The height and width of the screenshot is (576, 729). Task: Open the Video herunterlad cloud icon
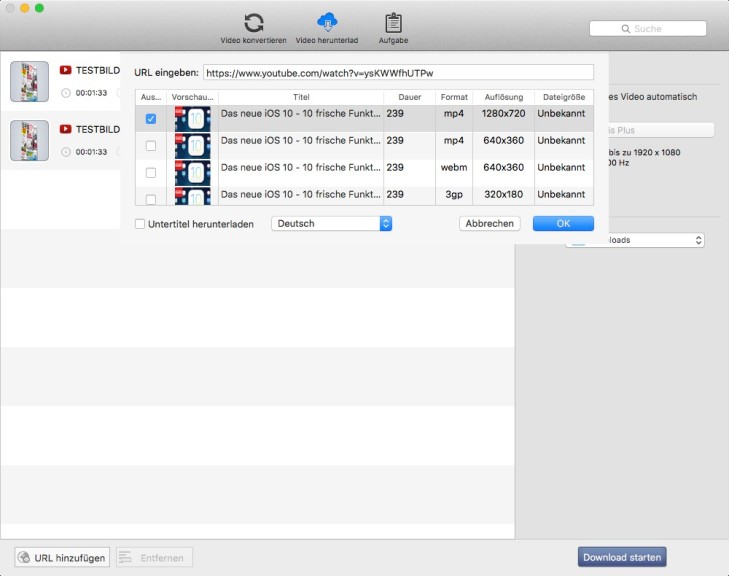tap(327, 22)
